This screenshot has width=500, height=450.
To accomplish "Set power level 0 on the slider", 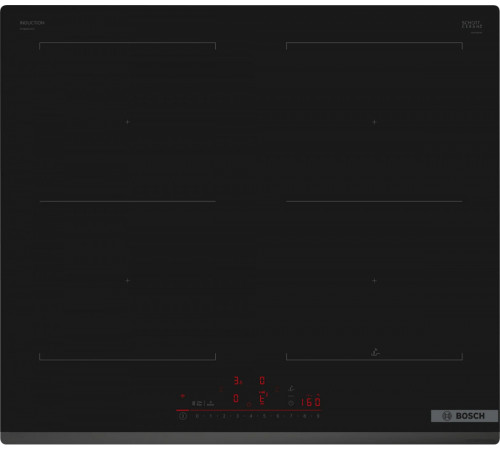I will click(197, 416).
